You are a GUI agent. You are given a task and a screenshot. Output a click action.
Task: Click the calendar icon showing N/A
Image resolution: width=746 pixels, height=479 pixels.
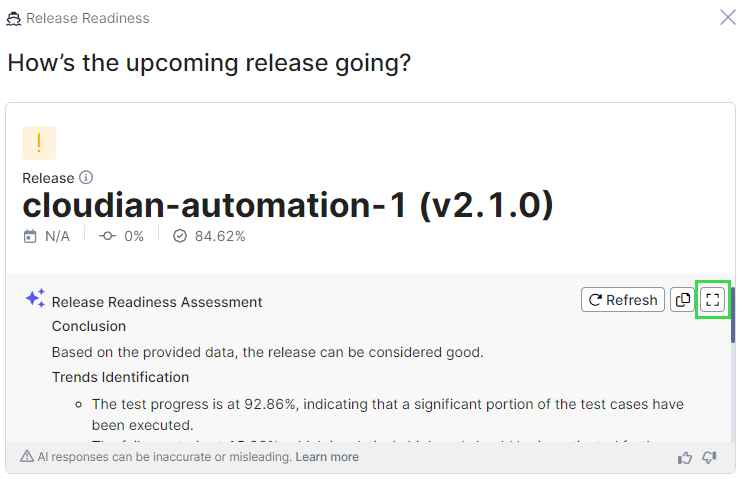pyautogui.click(x=30, y=236)
